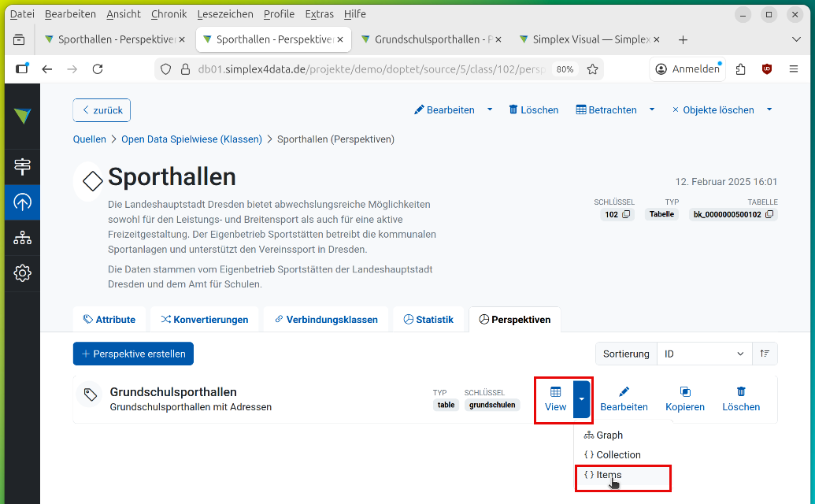Screen dimensions: 815x504
Task: Open settings gear in left sidebar
Action: [x=22, y=273]
